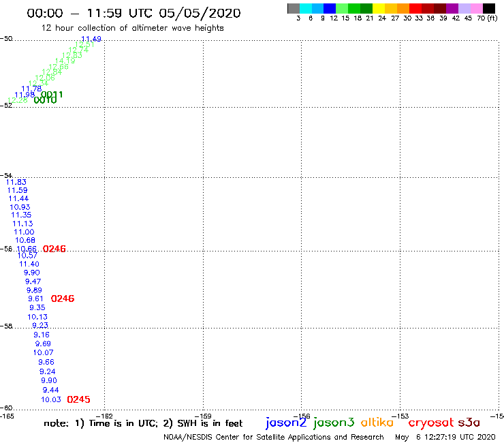Image resolution: width=504 pixels, height=443 pixels.
Task: Click the subtitle '12 hour collection of altimeter wave heights'
Action: (x=132, y=28)
